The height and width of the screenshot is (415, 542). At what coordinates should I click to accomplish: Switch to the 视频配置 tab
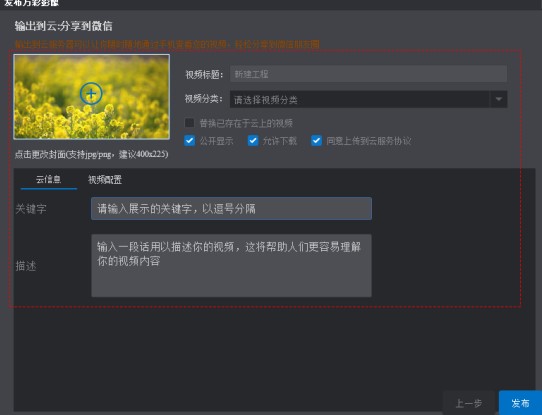coord(105,180)
